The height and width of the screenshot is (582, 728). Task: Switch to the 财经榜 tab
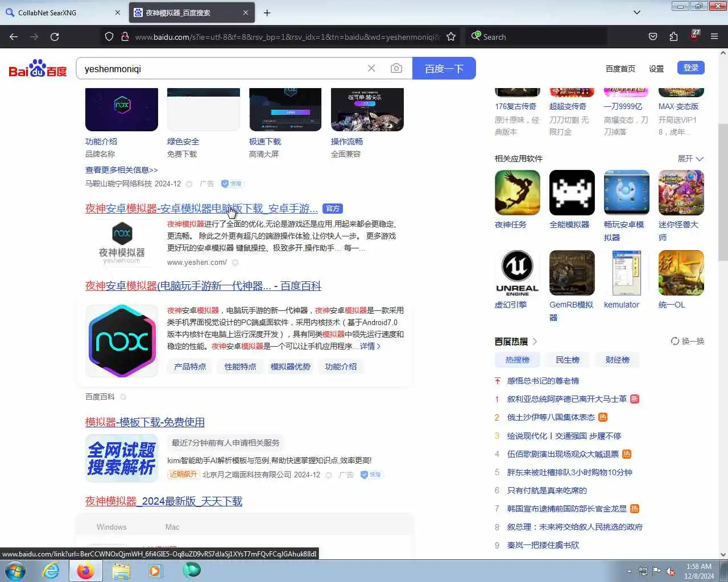coord(618,360)
